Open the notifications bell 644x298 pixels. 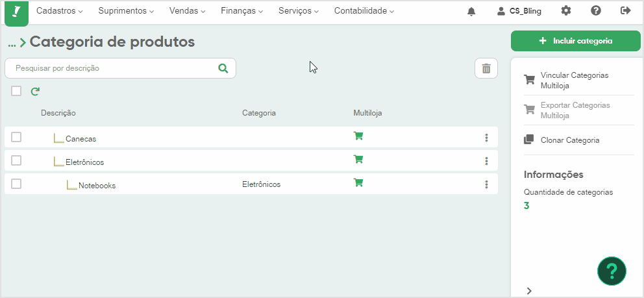coord(471,12)
